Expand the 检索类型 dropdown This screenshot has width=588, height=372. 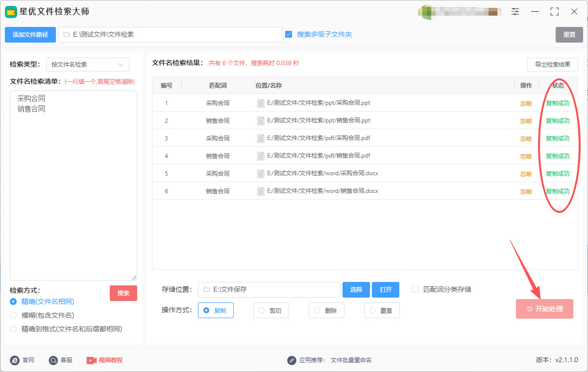pos(87,65)
